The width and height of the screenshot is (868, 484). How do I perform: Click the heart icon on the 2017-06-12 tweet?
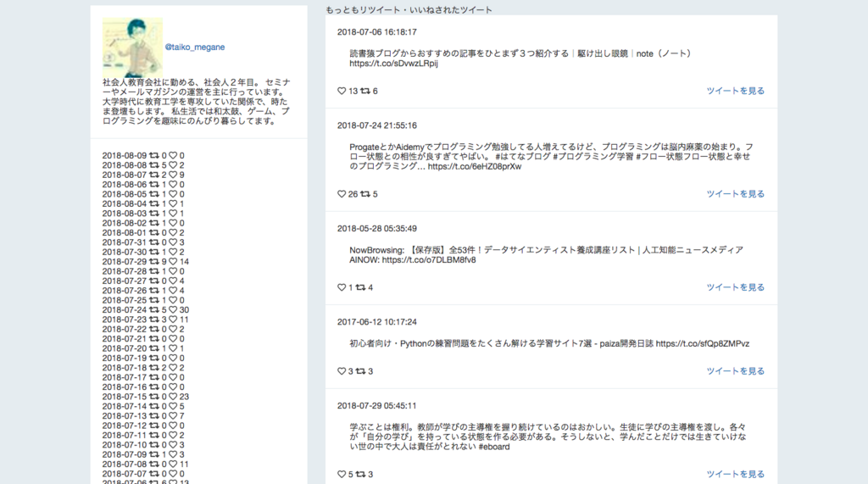(342, 371)
